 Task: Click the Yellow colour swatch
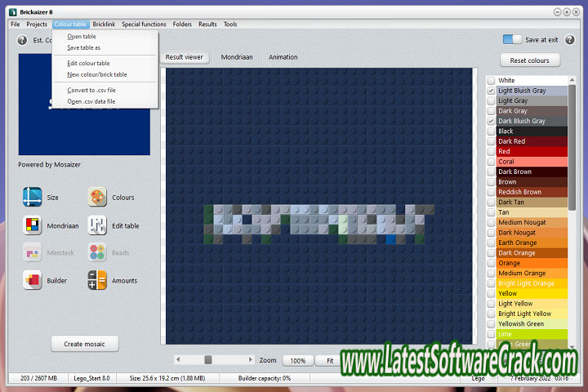click(x=532, y=293)
